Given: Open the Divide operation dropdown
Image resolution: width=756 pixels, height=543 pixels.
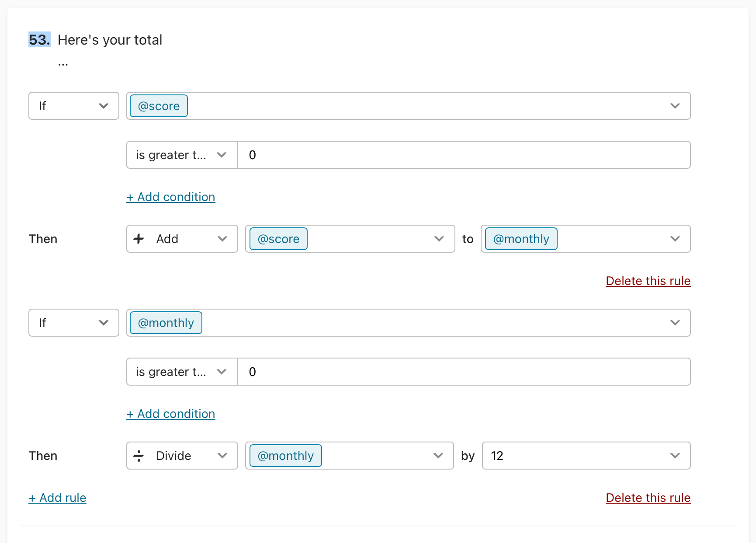Looking at the screenshot, I should point(182,456).
